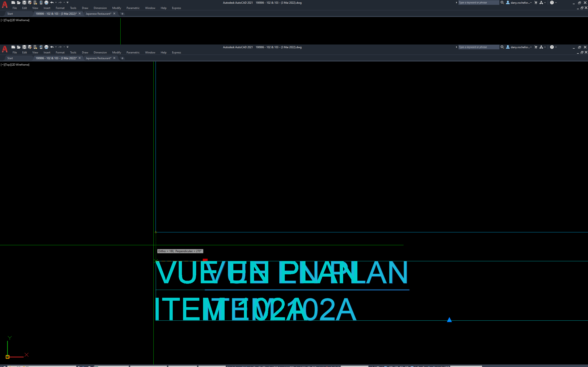This screenshot has width=588, height=367.
Task: Click the search magnifier icon in lower title bar
Action: tap(502, 47)
